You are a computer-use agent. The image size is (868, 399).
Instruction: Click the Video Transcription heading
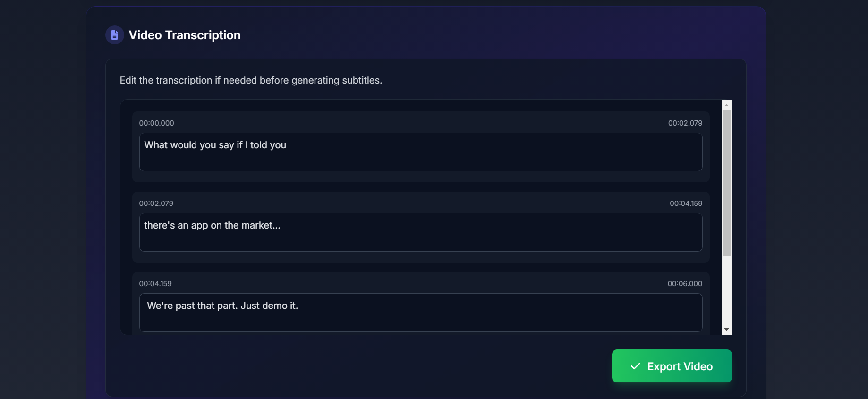tap(185, 35)
